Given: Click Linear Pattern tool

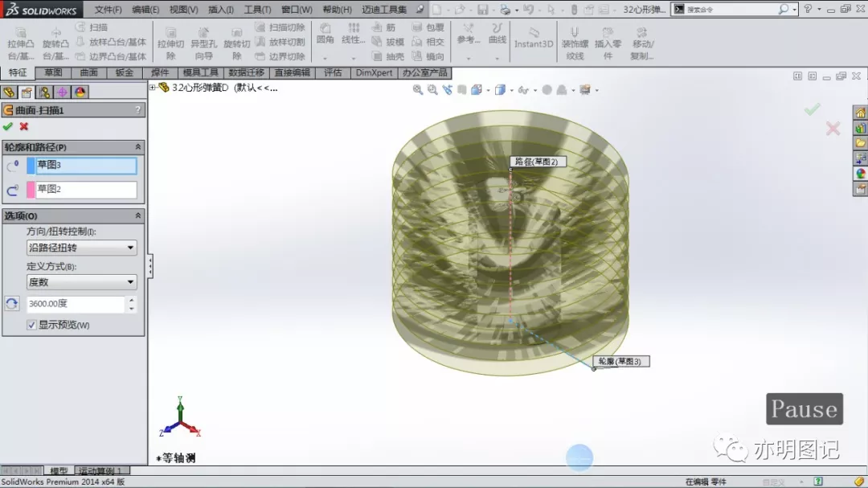Looking at the screenshot, I should [x=353, y=35].
